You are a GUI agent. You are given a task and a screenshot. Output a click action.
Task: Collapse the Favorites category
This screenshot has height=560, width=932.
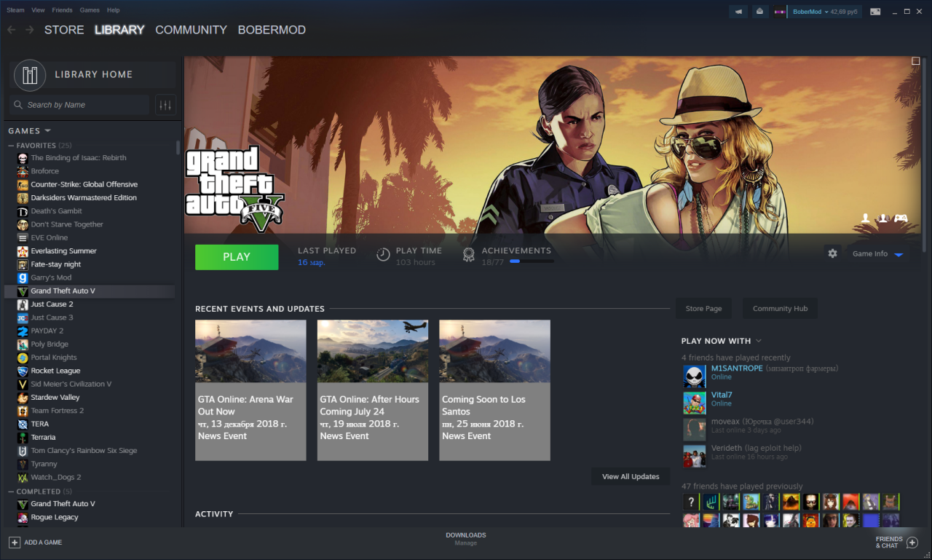point(11,146)
